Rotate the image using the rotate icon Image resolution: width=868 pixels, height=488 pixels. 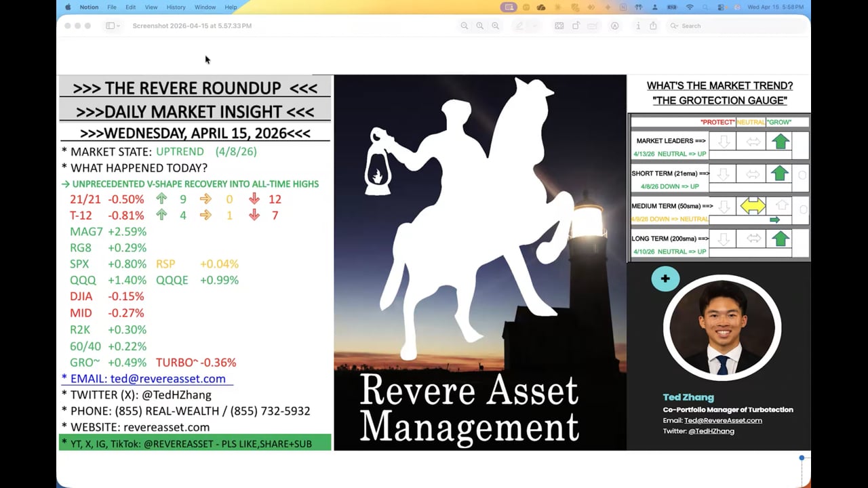[576, 26]
